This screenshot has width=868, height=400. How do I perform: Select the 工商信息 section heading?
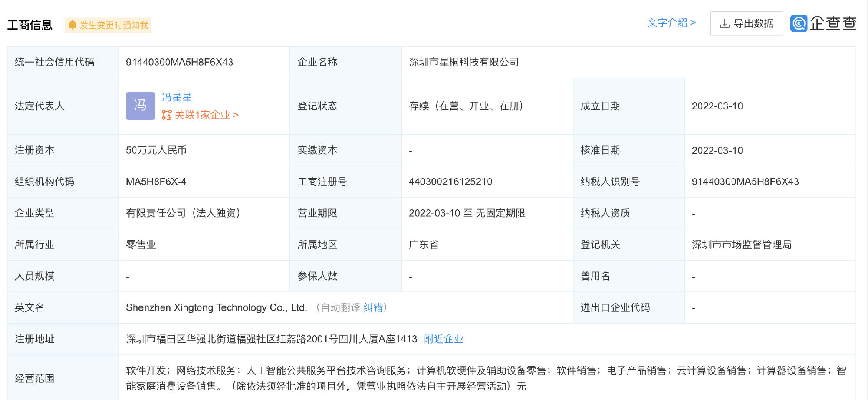(30, 25)
